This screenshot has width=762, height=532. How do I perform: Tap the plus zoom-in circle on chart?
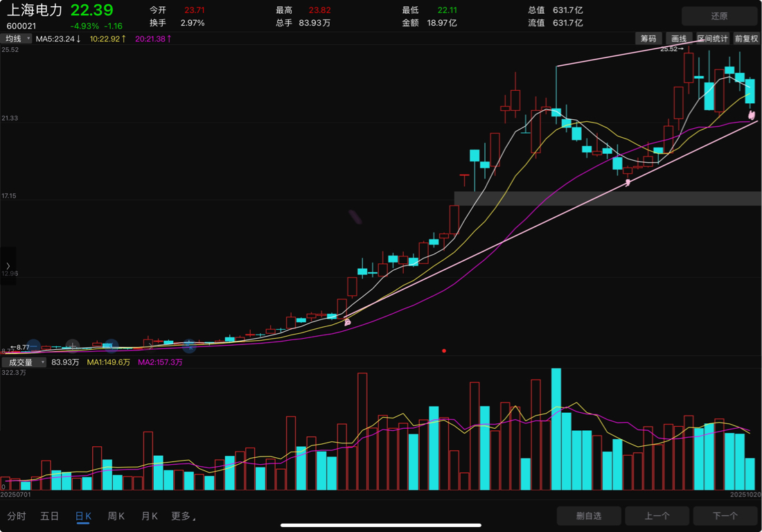73,346
